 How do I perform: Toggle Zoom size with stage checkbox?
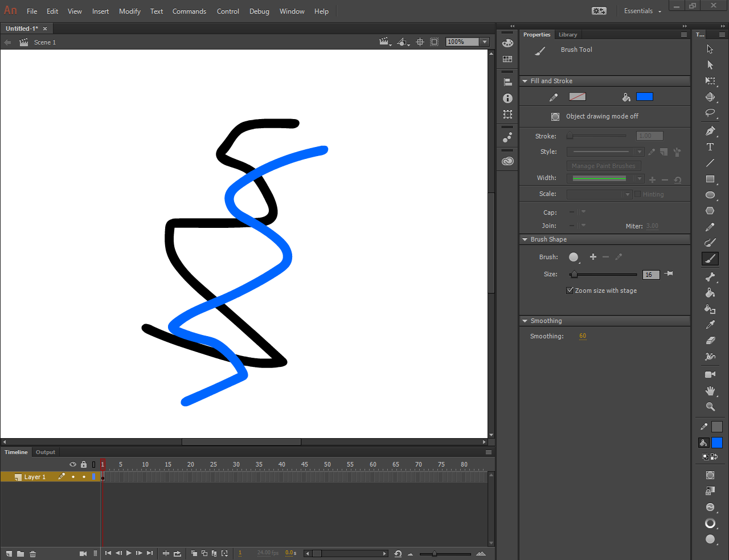[570, 291]
